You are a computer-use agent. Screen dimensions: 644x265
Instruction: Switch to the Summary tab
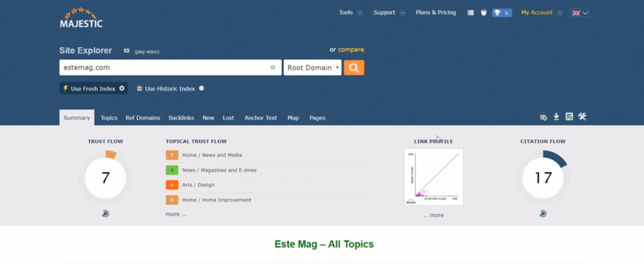(77, 118)
